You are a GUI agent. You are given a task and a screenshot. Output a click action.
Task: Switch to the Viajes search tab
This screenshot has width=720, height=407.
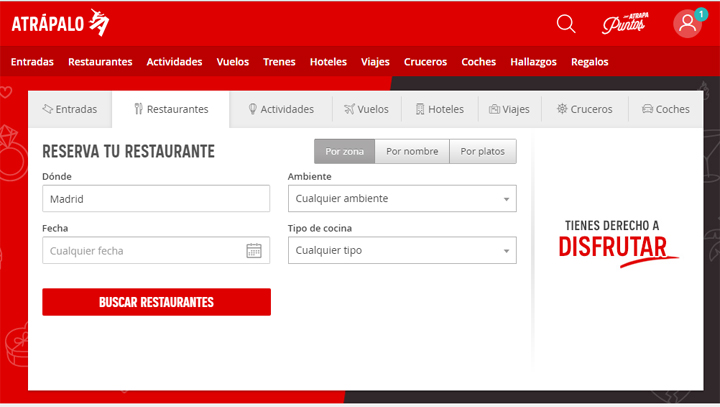(509, 109)
